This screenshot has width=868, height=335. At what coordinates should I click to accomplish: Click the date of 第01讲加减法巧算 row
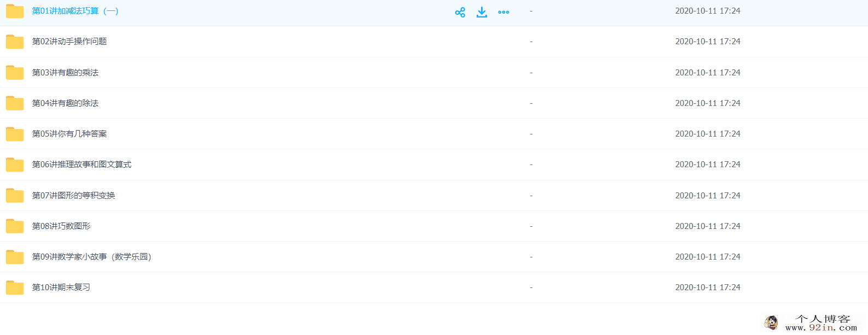708,11
